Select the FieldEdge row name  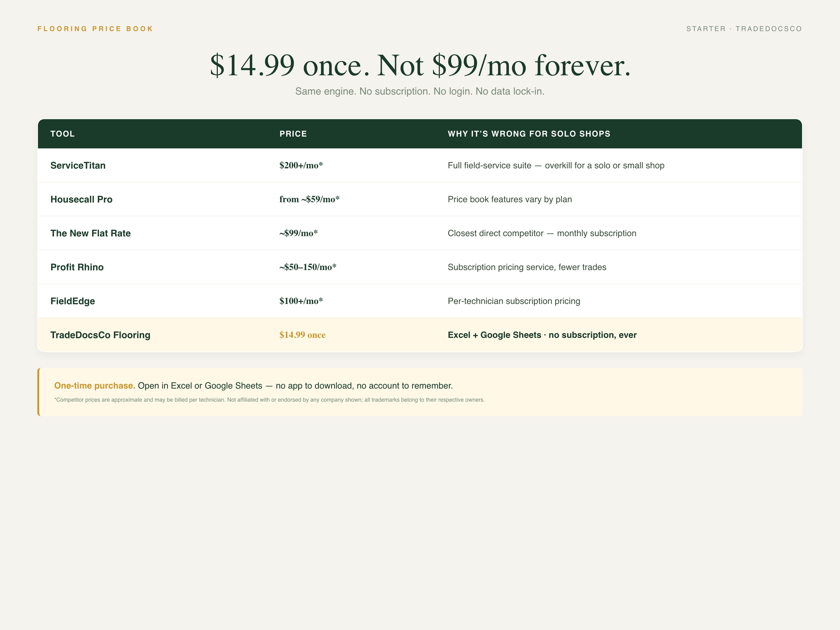[72, 301]
